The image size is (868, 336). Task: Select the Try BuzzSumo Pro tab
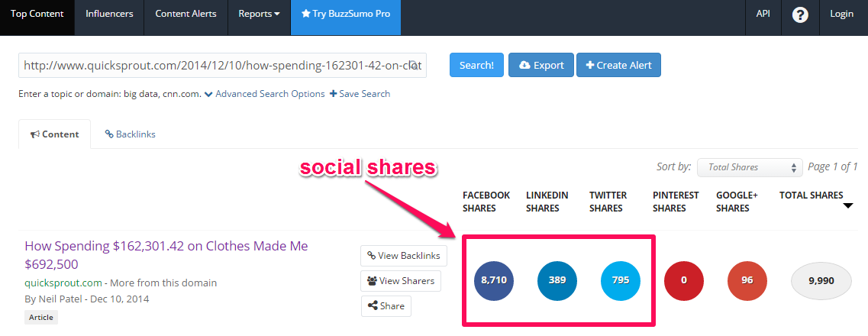(345, 14)
